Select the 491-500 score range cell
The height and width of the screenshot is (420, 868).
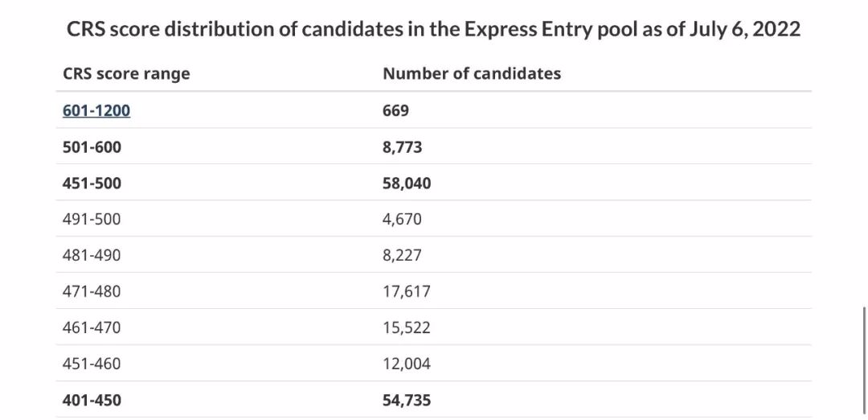(x=92, y=220)
